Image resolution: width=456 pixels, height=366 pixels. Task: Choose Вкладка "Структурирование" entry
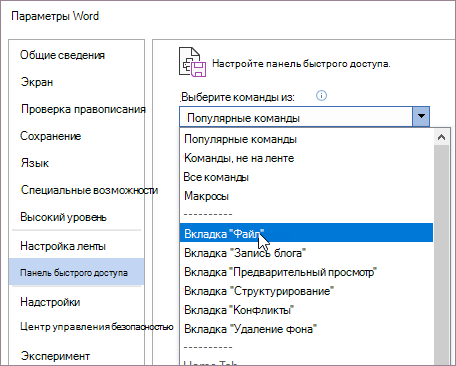click(x=306, y=291)
